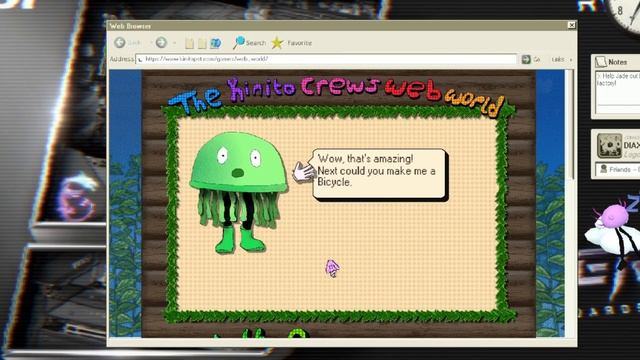Click the Back arrow button
640x360 pixels.
pos(120,42)
